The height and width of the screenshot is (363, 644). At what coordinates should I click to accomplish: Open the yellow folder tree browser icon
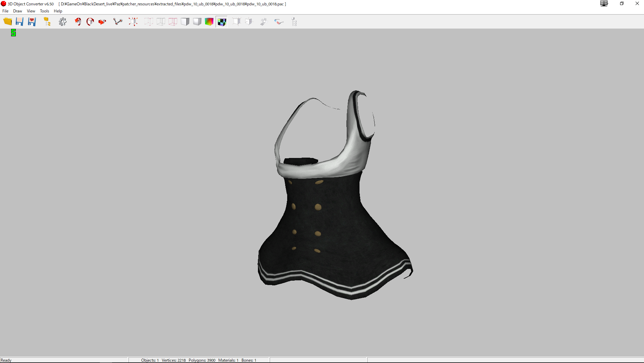pyautogui.click(x=47, y=22)
